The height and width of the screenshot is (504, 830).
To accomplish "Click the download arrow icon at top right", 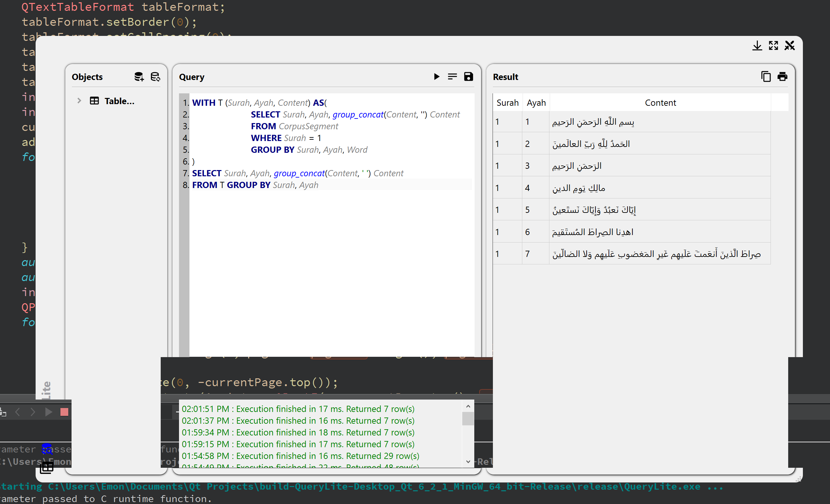I will (757, 45).
